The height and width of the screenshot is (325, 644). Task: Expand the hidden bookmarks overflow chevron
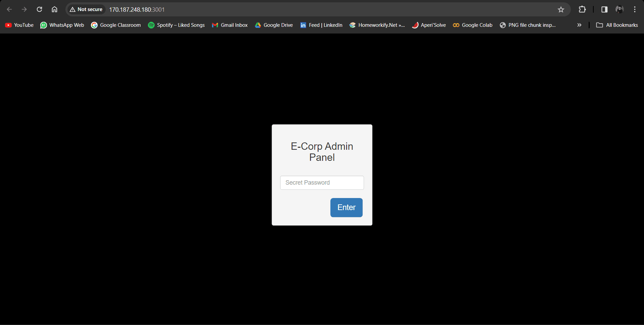point(579,25)
